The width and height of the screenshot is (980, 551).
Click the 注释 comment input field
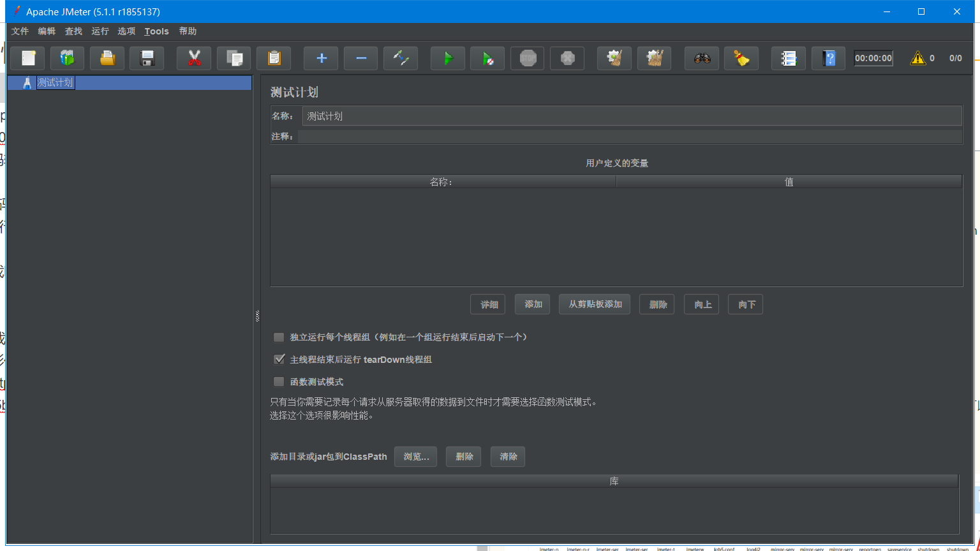click(630, 136)
